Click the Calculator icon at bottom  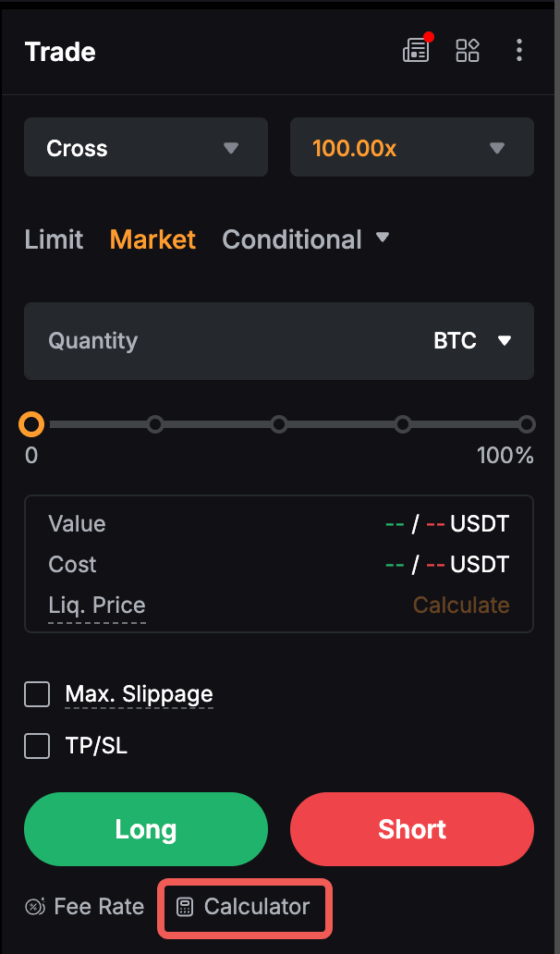coord(185,907)
